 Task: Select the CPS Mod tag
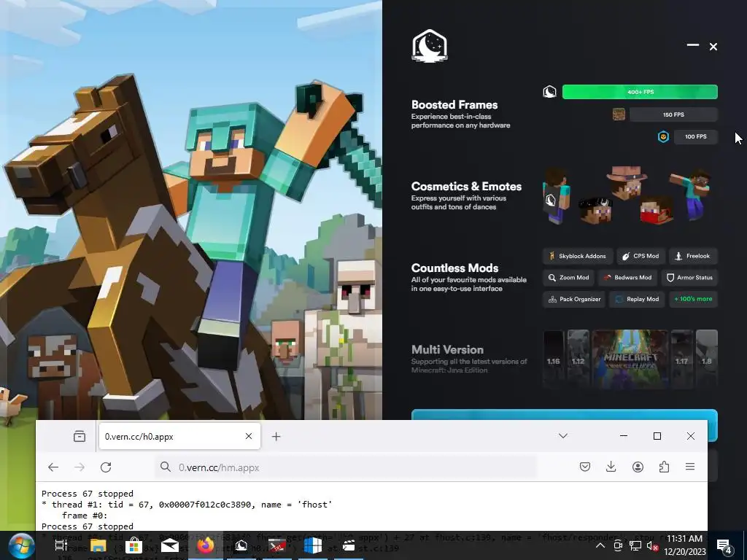pyautogui.click(x=640, y=256)
